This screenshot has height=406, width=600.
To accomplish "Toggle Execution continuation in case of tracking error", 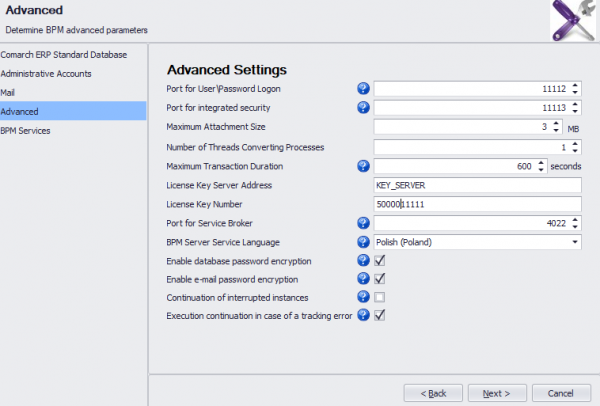I will 380,315.
